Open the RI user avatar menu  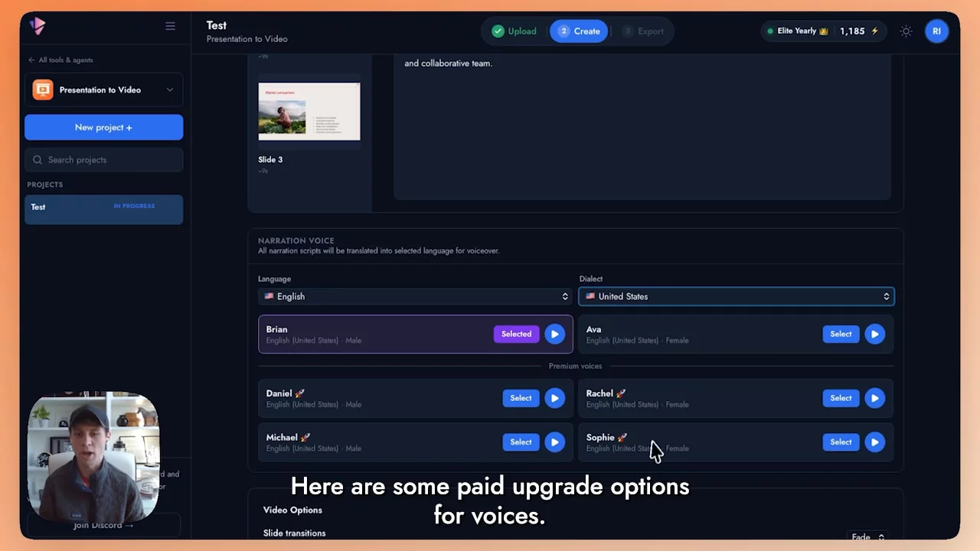tap(936, 31)
